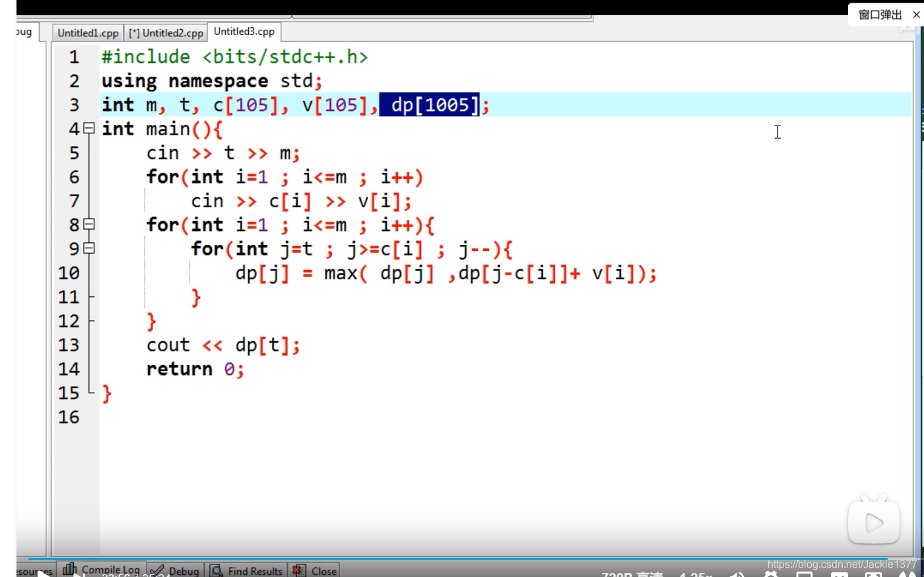924x577 pixels.
Task: Switch to the Untitled1.cpp tab
Action: pos(88,33)
